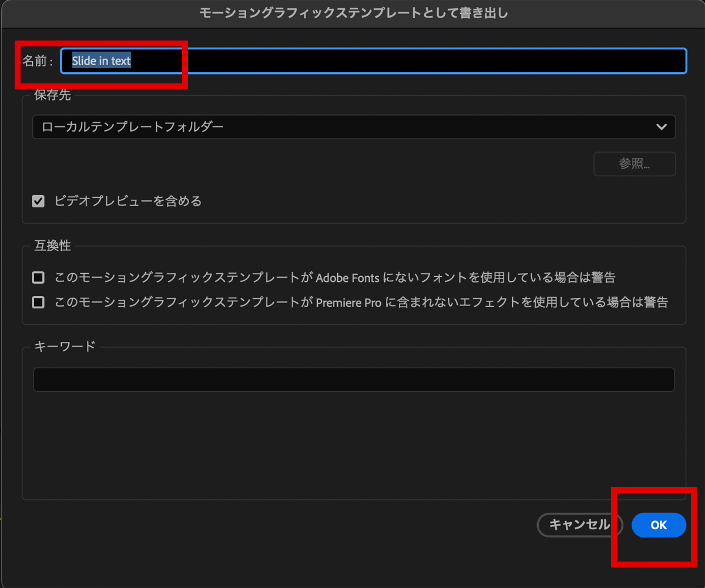Click the chevron arrow on destination dropdown
The image size is (705, 588).
[x=662, y=127]
